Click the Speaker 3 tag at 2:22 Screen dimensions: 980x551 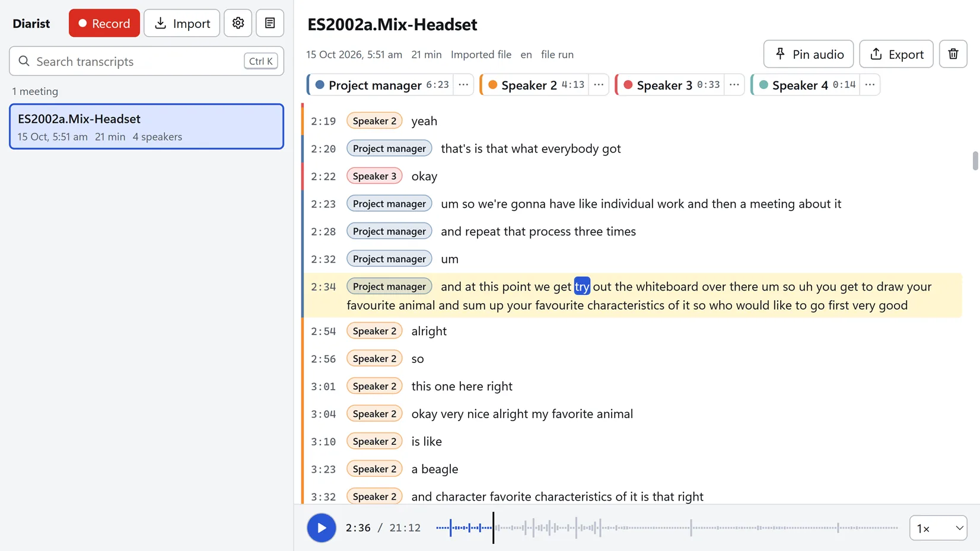[374, 176]
